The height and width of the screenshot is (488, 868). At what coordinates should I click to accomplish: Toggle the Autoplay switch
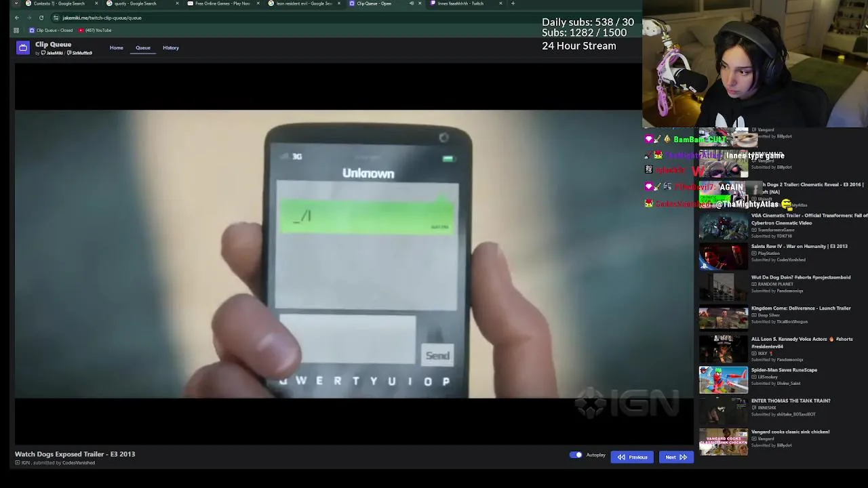pyautogui.click(x=576, y=455)
